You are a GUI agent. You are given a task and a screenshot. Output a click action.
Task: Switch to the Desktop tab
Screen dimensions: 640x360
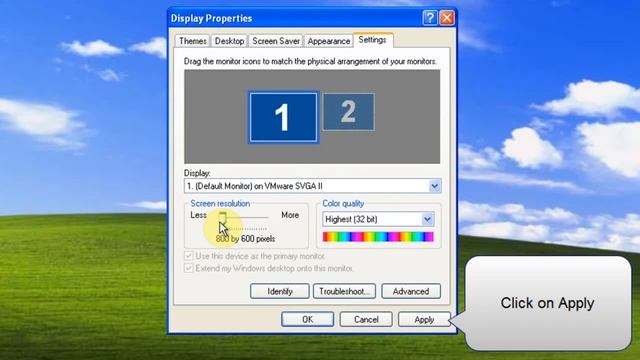229,41
